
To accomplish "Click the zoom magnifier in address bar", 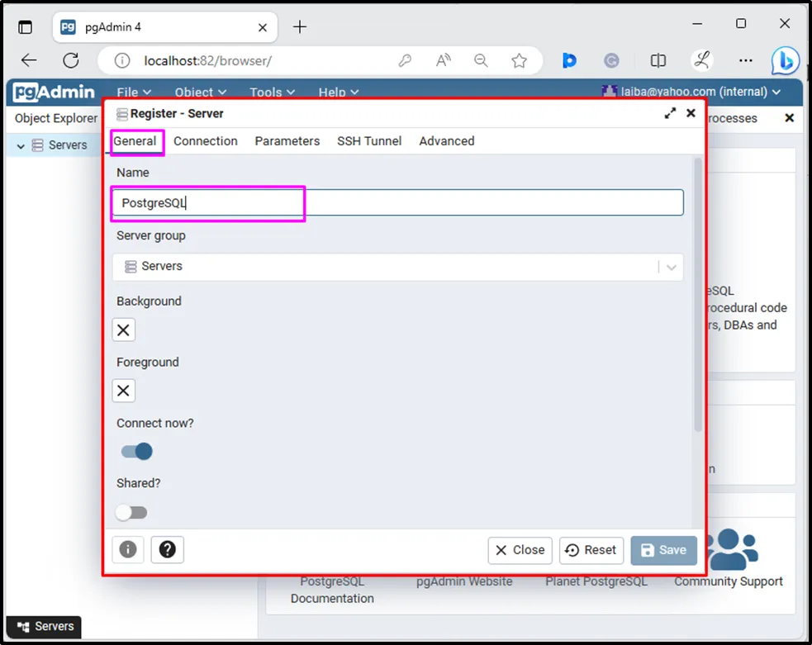I will [x=481, y=60].
